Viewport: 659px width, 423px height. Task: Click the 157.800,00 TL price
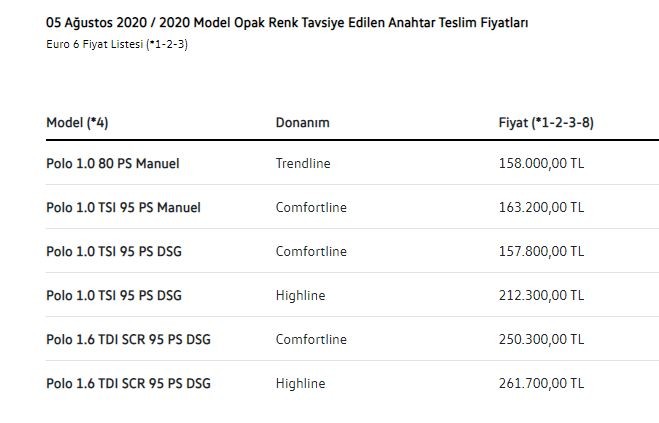(x=541, y=251)
